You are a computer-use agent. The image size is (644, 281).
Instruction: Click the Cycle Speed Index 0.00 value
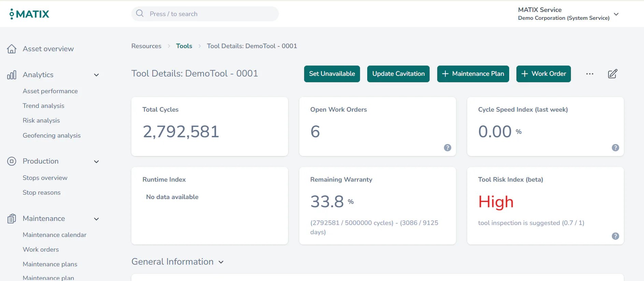click(x=495, y=132)
